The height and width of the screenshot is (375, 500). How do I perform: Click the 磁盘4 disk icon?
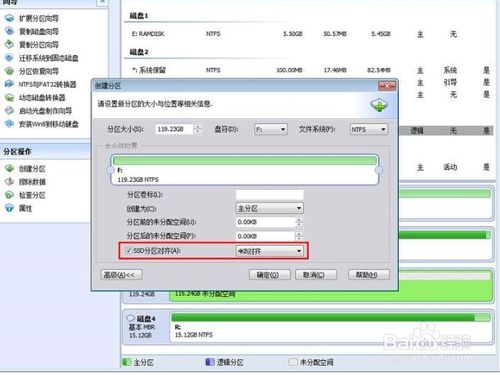131,318
